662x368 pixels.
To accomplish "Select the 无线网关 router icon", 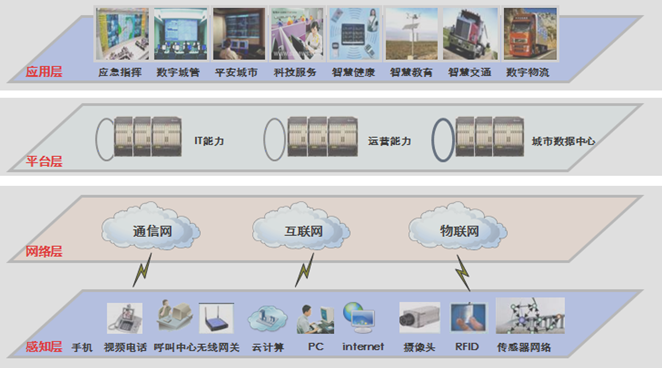I will click(216, 318).
